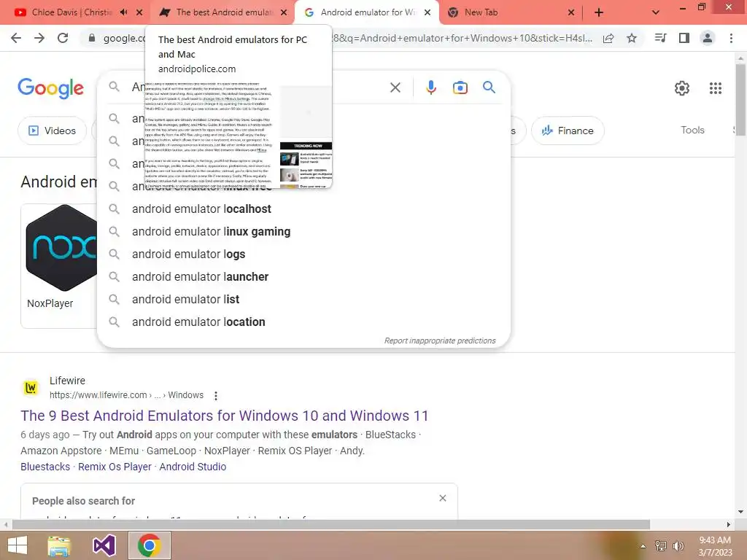The height and width of the screenshot is (560, 747).
Task: Open Google quick settings gear
Action: tap(682, 88)
